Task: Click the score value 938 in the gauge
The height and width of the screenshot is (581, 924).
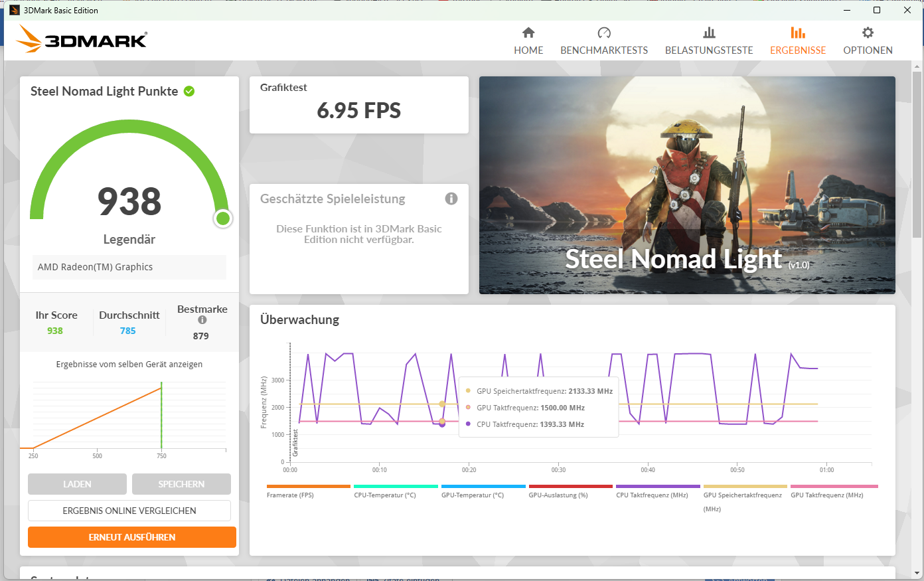Action: pos(129,201)
